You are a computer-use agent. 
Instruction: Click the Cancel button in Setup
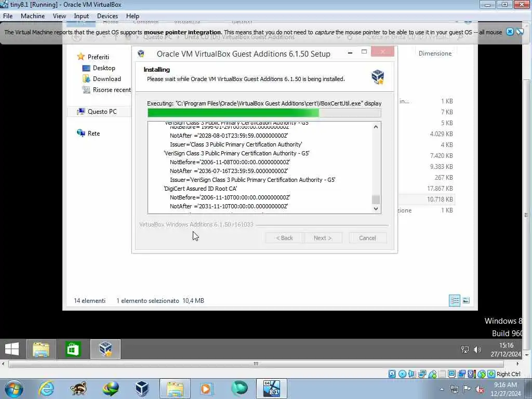click(367, 238)
